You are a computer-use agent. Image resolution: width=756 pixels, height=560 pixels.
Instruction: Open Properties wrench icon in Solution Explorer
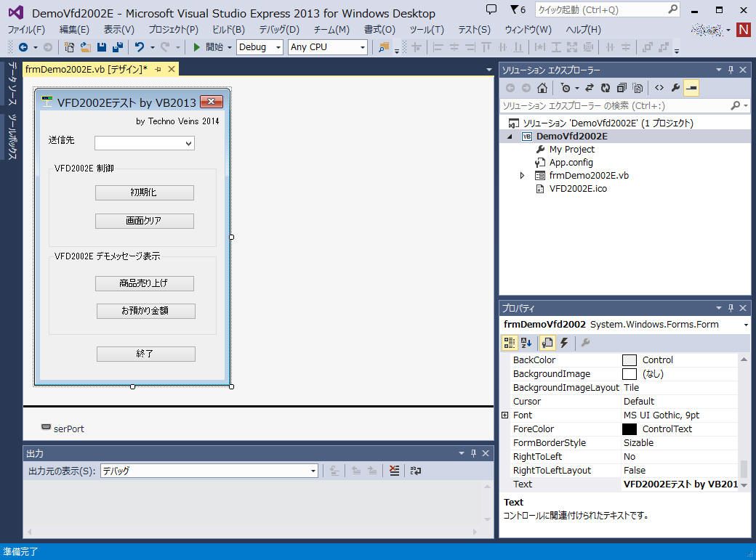click(675, 88)
